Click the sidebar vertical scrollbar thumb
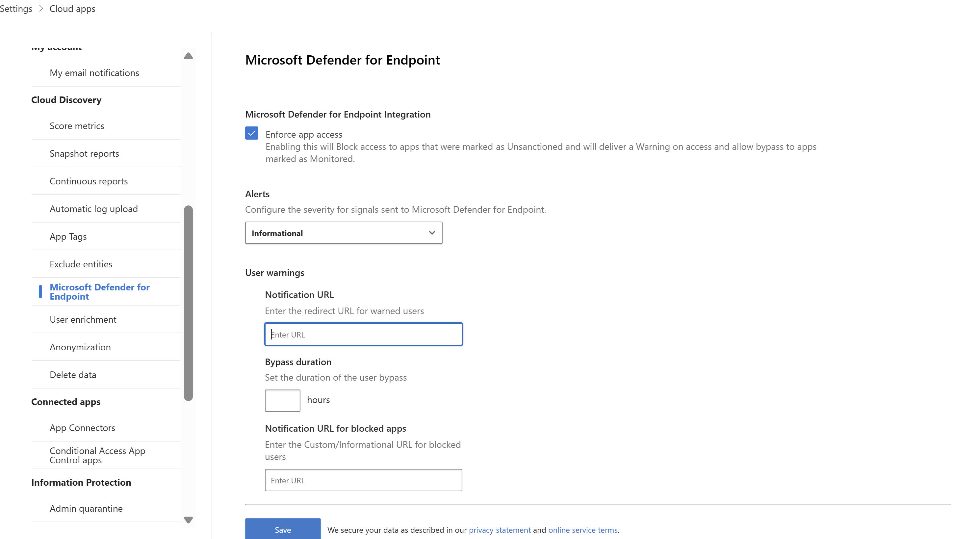This screenshot has width=980, height=539. click(x=188, y=303)
